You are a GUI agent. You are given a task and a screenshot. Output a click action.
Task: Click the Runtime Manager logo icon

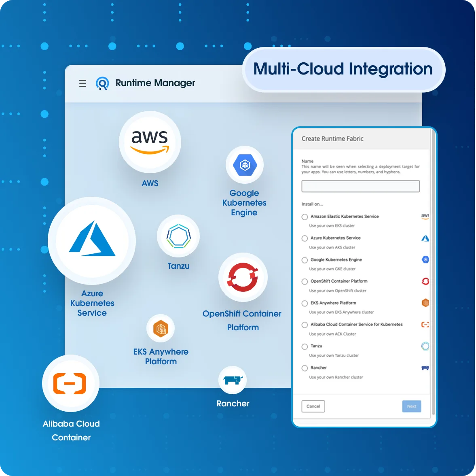[x=102, y=83]
